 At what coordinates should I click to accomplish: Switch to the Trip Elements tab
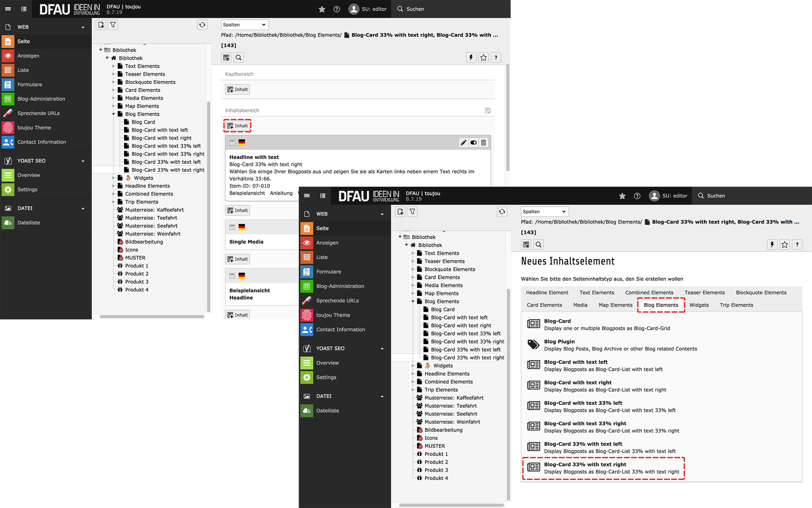(x=736, y=305)
